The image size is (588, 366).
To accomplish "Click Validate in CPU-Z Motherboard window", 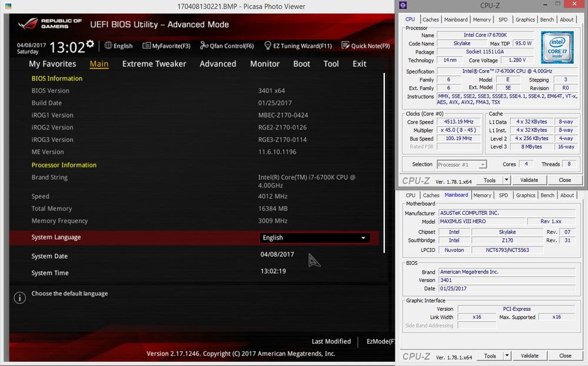I will (x=530, y=355).
